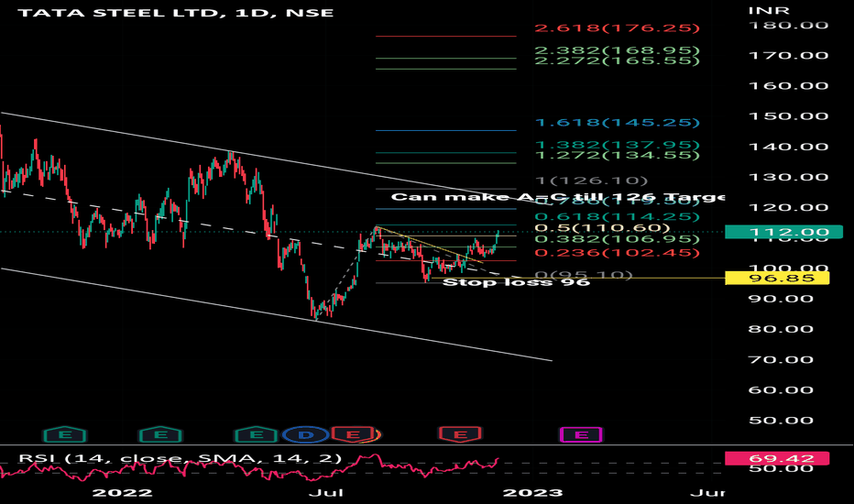Select the 0.382(106.95) Fibonacci label
The image size is (854, 504).
(x=617, y=239)
